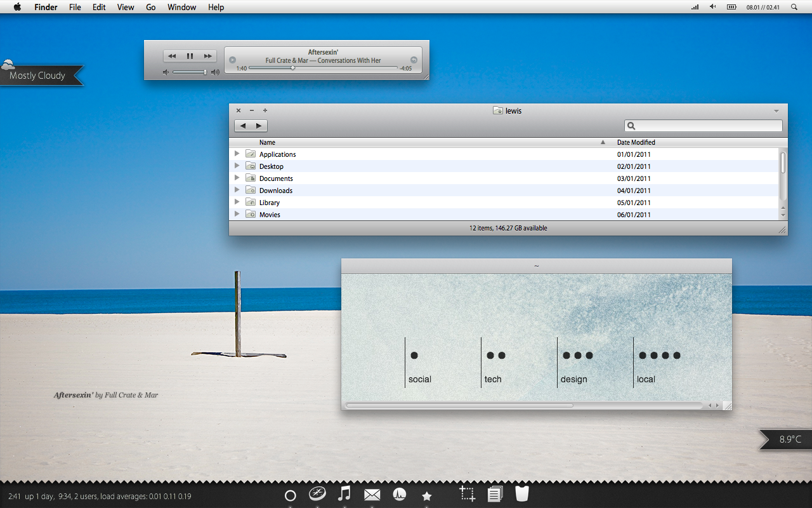The height and width of the screenshot is (508, 812).
Task: Click the signal strength icon in menu bar
Action: (695, 7)
